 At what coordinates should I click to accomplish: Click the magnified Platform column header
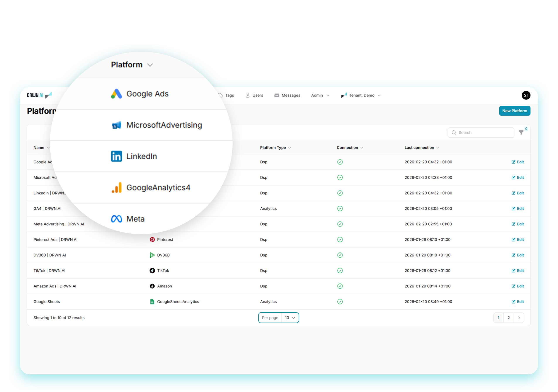coord(132,65)
